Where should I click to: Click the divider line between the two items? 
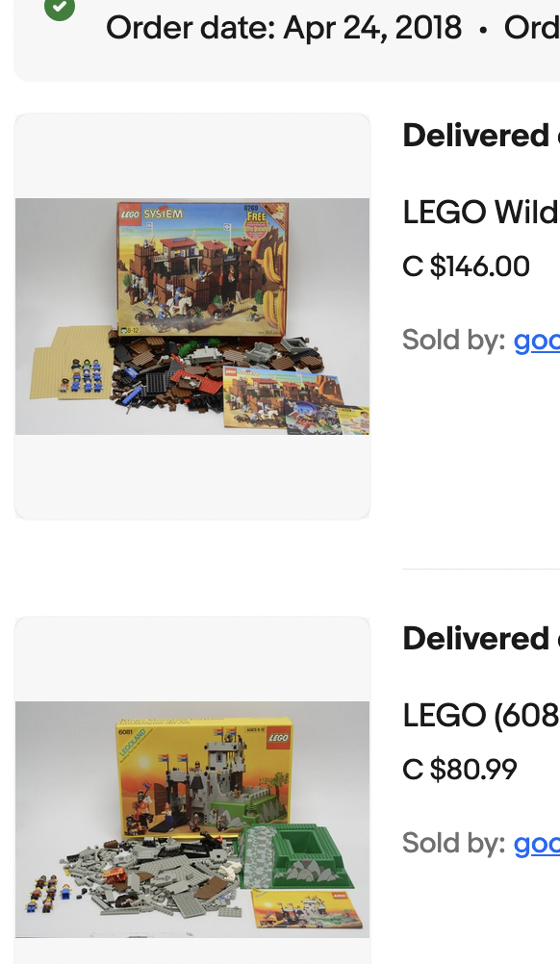tap(481, 570)
